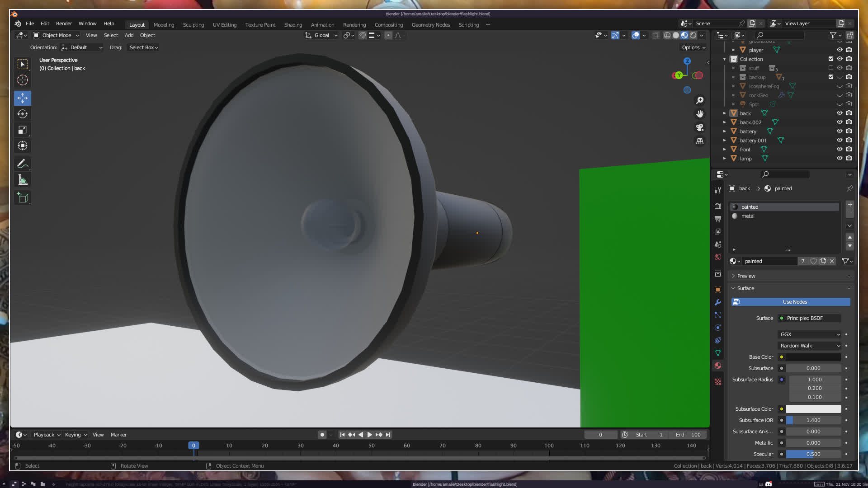This screenshot has height=488, width=868.
Task: Switch to the Shading workspace tab
Action: [x=293, y=25]
